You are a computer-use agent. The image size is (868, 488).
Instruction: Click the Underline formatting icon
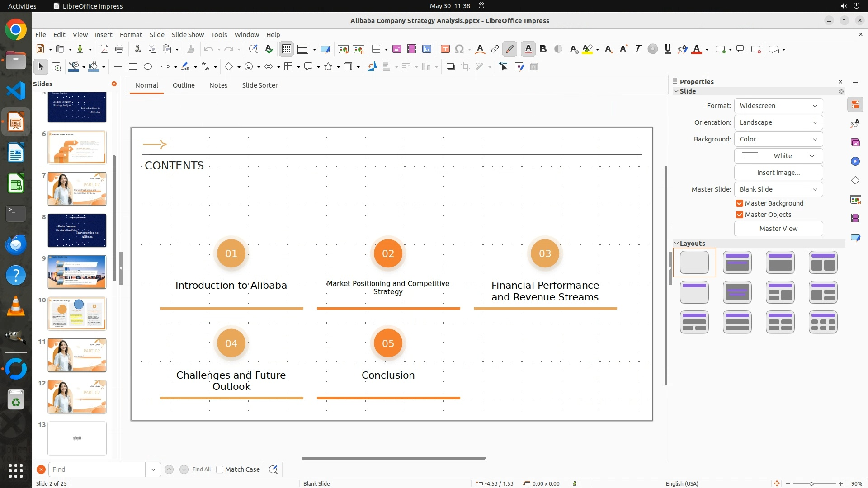667,49
